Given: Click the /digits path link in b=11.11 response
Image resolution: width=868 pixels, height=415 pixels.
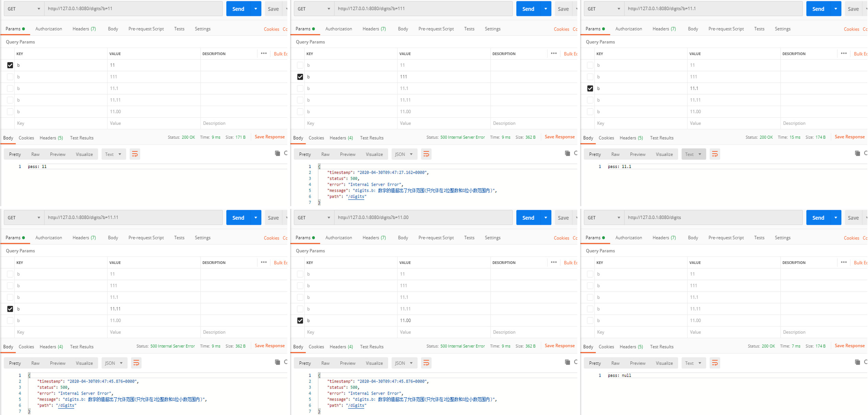Looking at the screenshot, I should pos(66,405).
